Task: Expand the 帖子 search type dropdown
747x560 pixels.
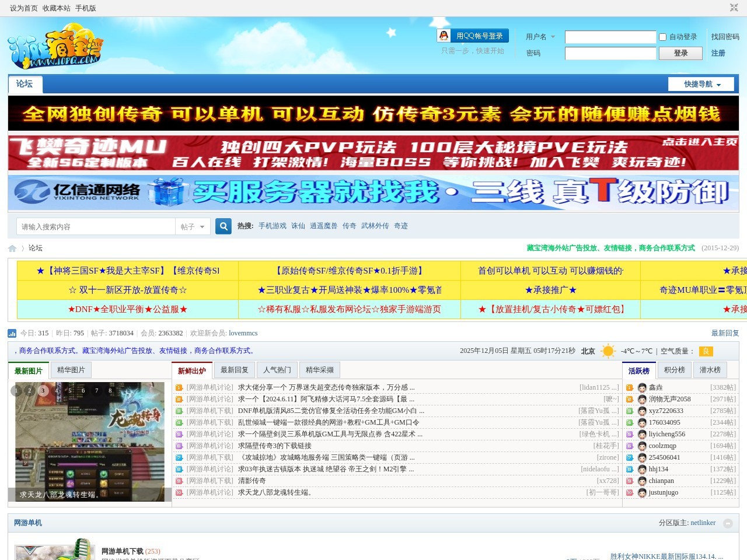Action: (x=193, y=227)
